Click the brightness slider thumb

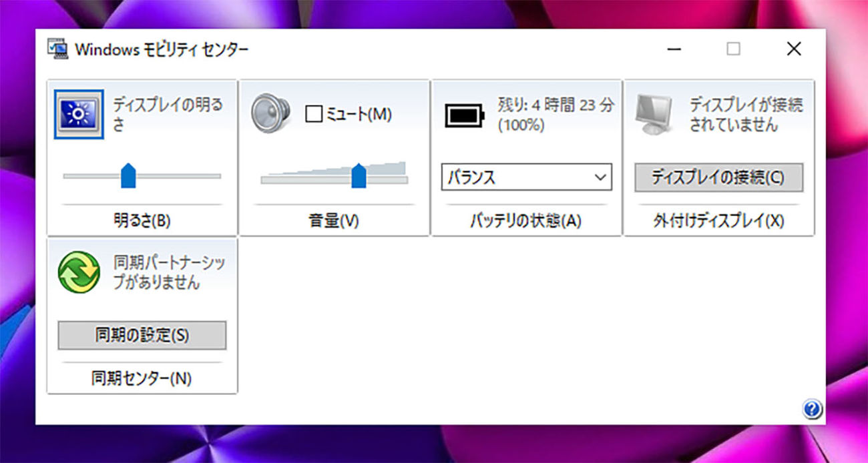(128, 175)
